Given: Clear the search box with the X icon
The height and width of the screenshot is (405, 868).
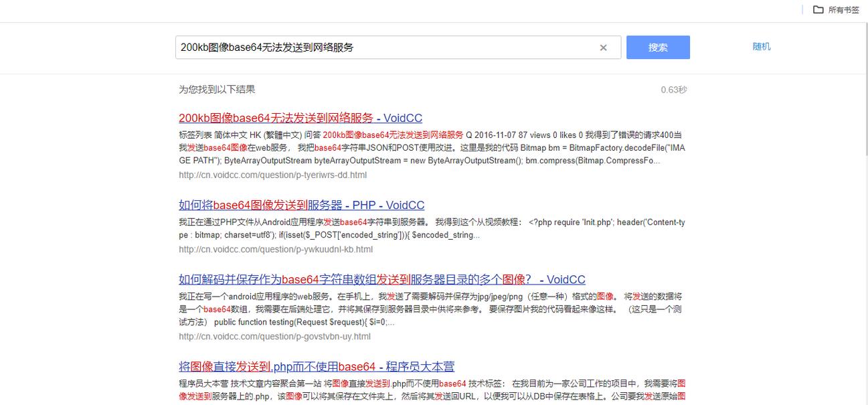Looking at the screenshot, I should coord(603,48).
